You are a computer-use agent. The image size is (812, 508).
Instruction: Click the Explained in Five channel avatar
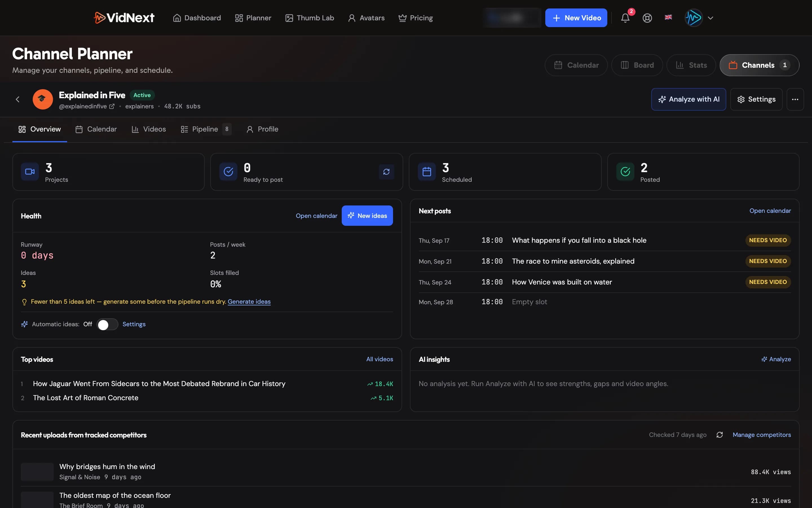[x=43, y=99]
